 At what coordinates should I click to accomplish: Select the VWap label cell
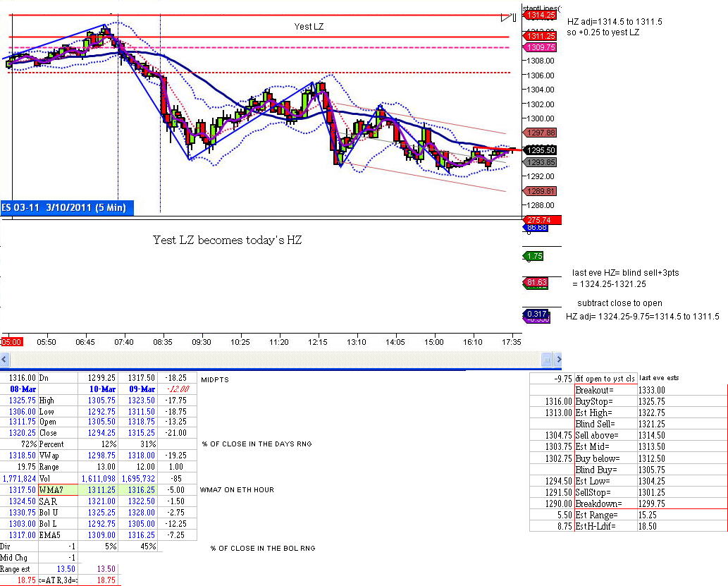pos(58,456)
